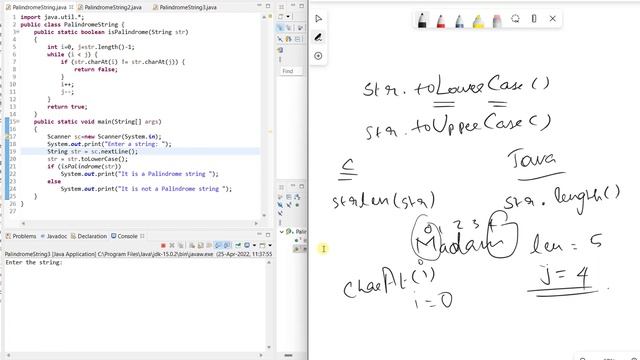Click Remove All Terminated Launches icon
This screenshot has width=640, height=360.
181,245
